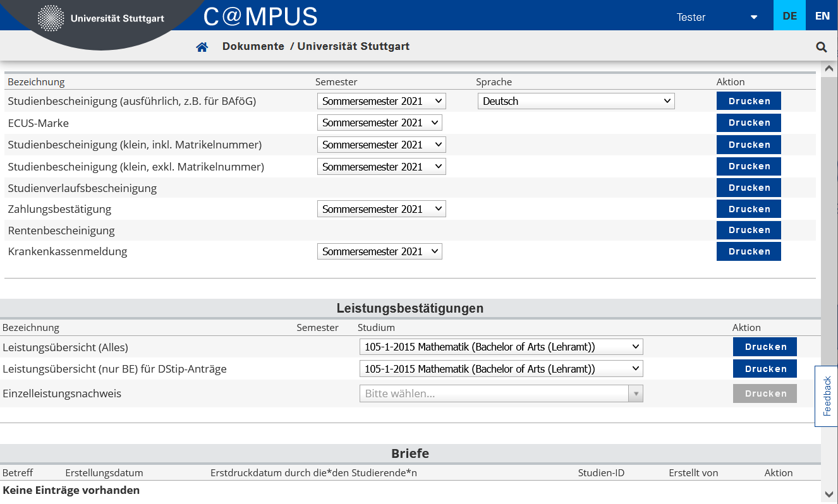The width and height of the screenshot is (838, 504).
Task: Click Erstellt von column header
Action: tap(693, 472)
